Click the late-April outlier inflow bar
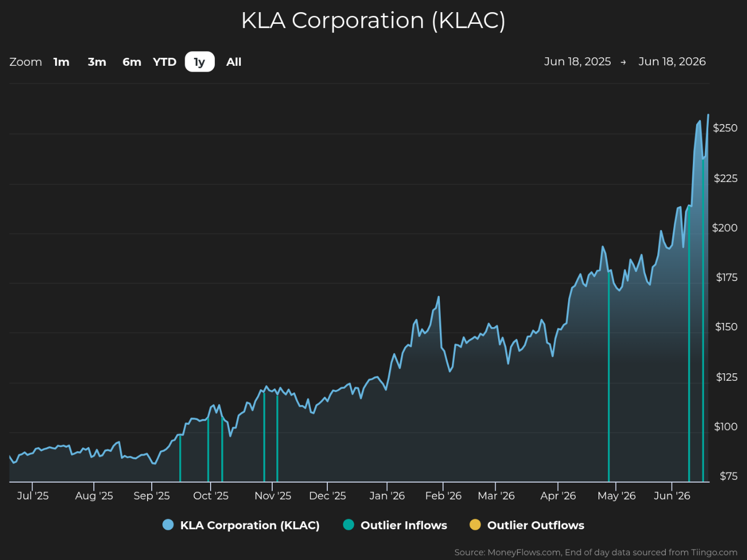747x560 pixels. click(x=609, y=377)
